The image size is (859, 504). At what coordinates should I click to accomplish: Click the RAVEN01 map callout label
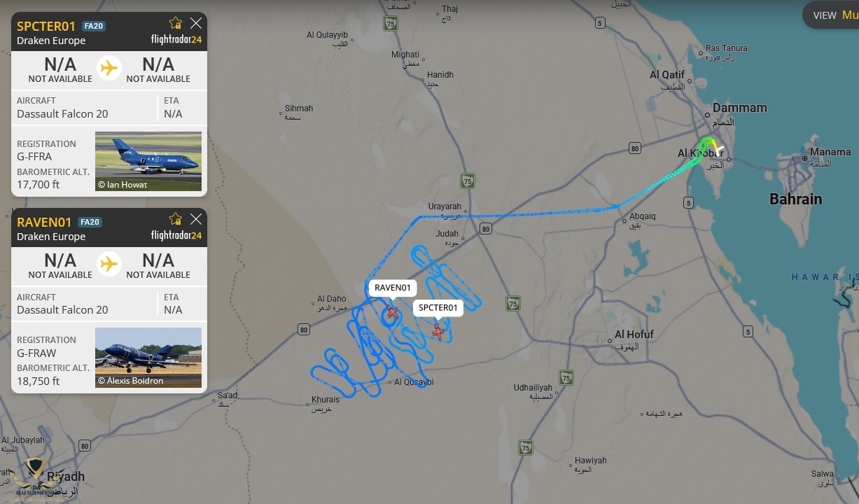pyautogui.click(x=393, y=288)
